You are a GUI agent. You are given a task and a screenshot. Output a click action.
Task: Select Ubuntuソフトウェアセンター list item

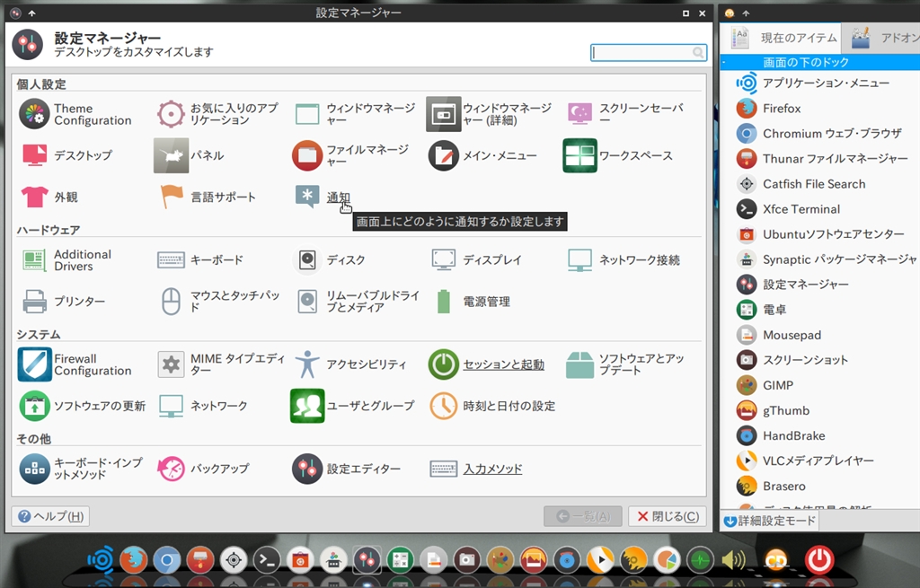tap(820, 234)
